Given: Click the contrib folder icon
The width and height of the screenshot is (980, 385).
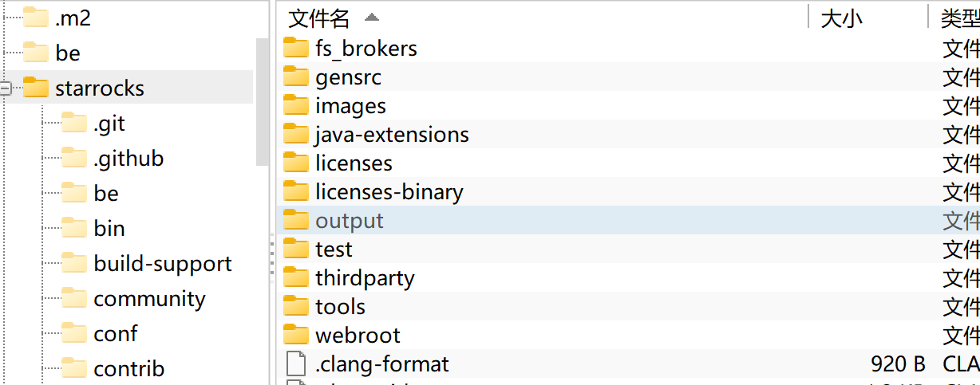Looking at the screenshot, I should (x=74, y=368).
